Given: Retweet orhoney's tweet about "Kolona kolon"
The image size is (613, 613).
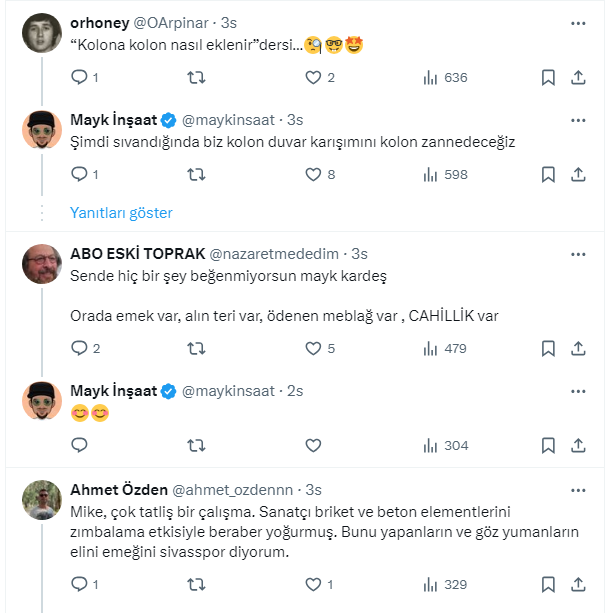Looking at the screenshot, I should coord(197,77).
